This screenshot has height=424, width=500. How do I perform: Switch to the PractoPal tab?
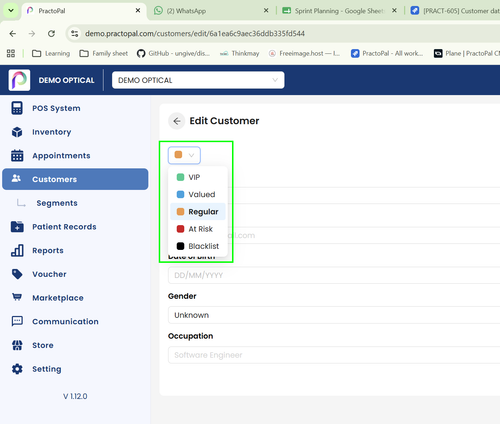pos(84,11)
